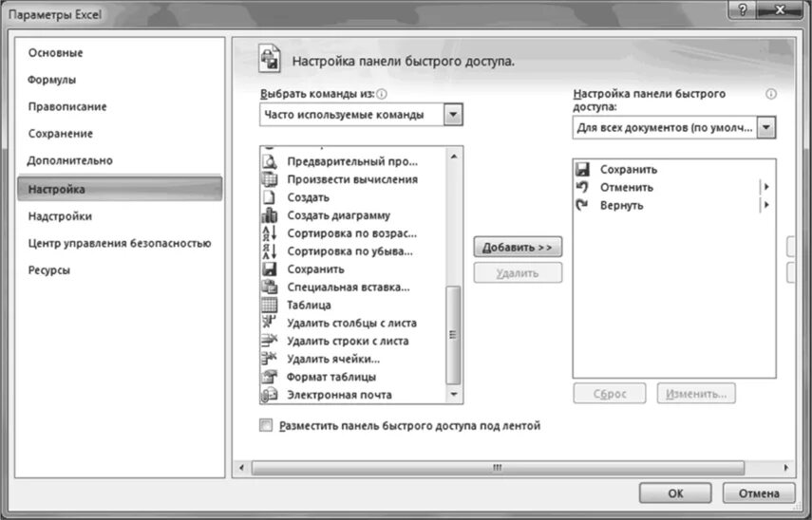This screenshot has height=520, width=812.
Task: Click the e-mail icon beside Электронная почта
Action: [270, 395]
